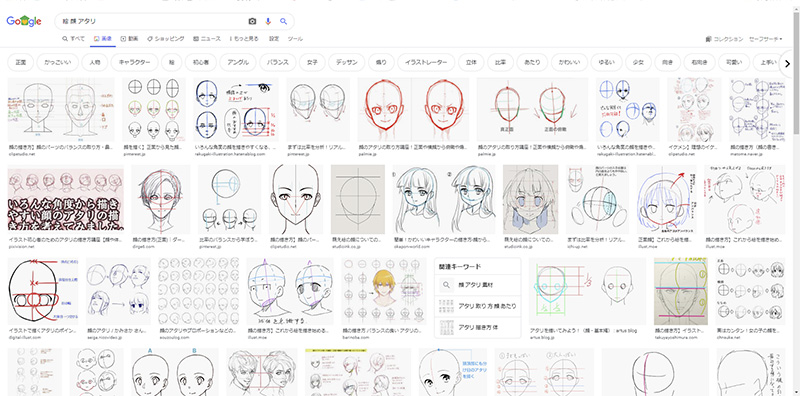Apply the イラストレーター filter chip

coord(426,62)
